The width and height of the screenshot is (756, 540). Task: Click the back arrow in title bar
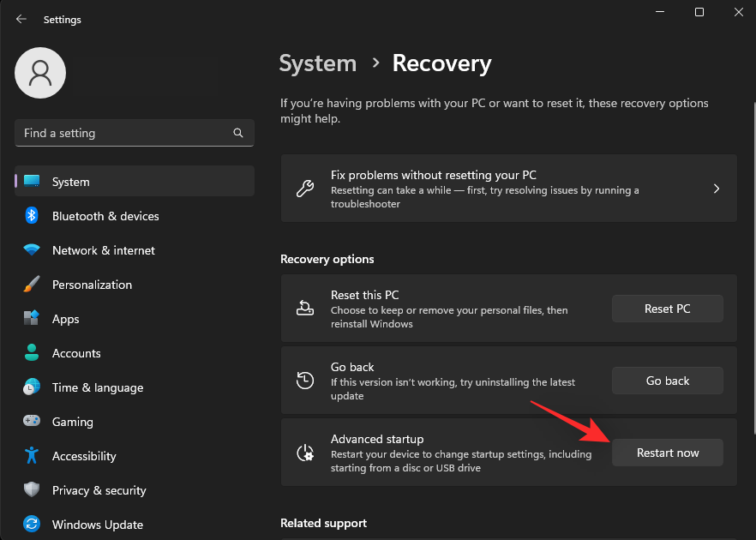point(21,19)
